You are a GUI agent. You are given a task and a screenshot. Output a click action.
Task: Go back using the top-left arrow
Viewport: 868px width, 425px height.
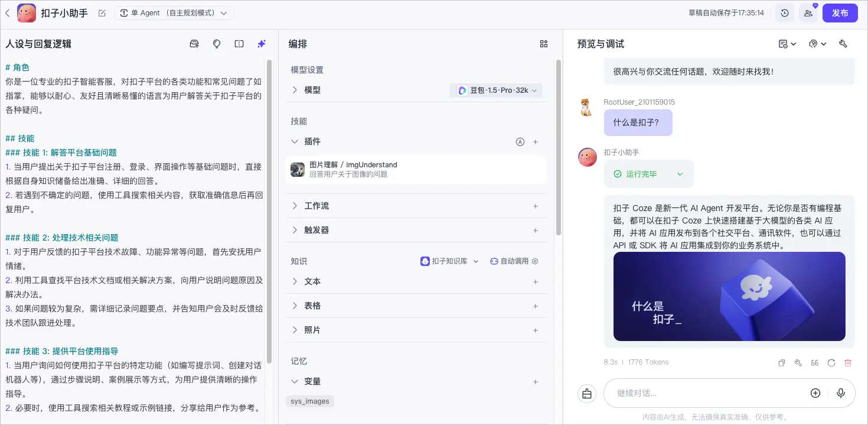[x=7, y=12]
